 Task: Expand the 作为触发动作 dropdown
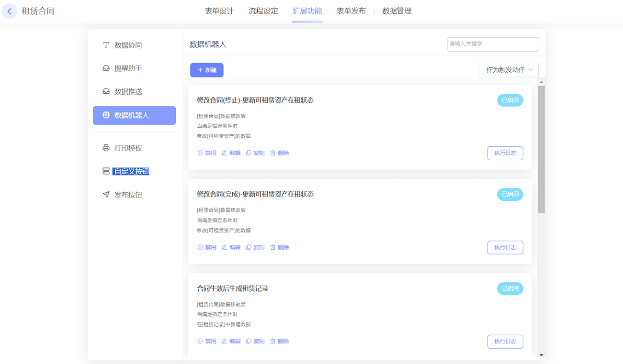[x=509, y=70]
